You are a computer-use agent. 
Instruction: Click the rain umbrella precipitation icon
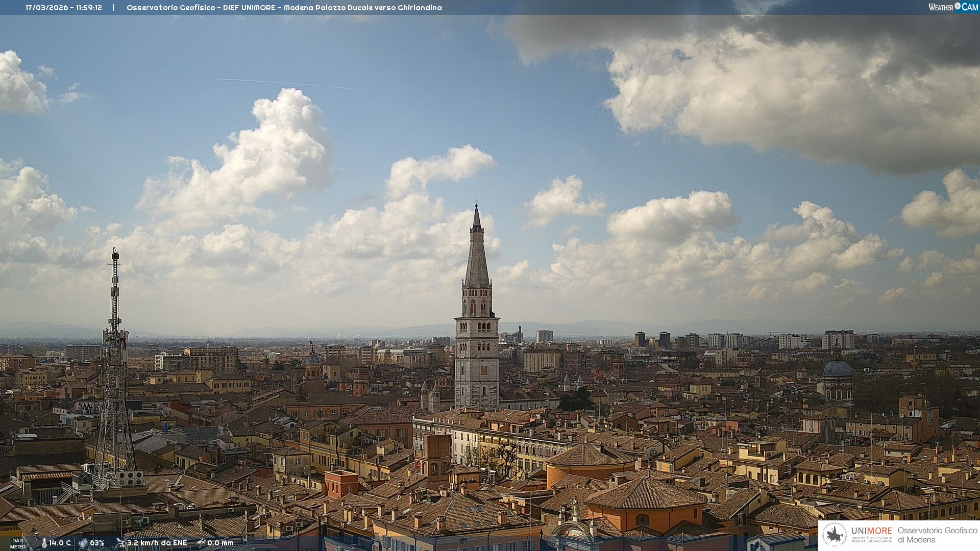[x=201, y=543]
